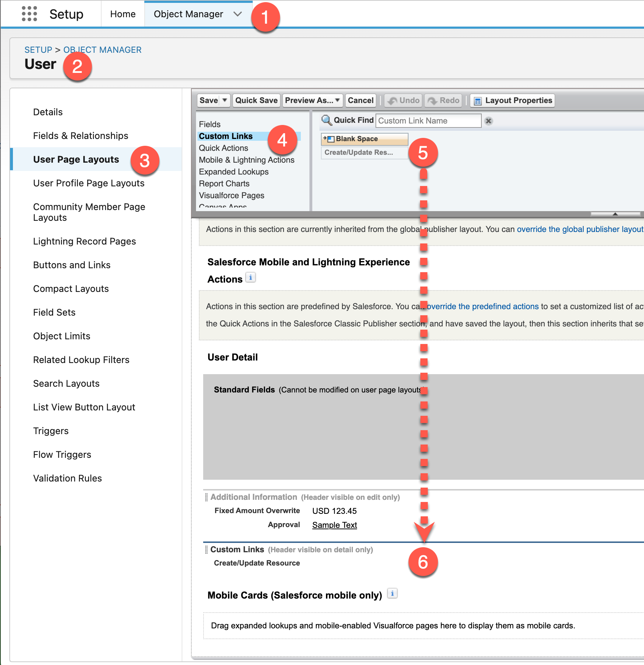Open Buttons and Links
The width and height of the screenshot is (644, 665).
coord(72,265)
